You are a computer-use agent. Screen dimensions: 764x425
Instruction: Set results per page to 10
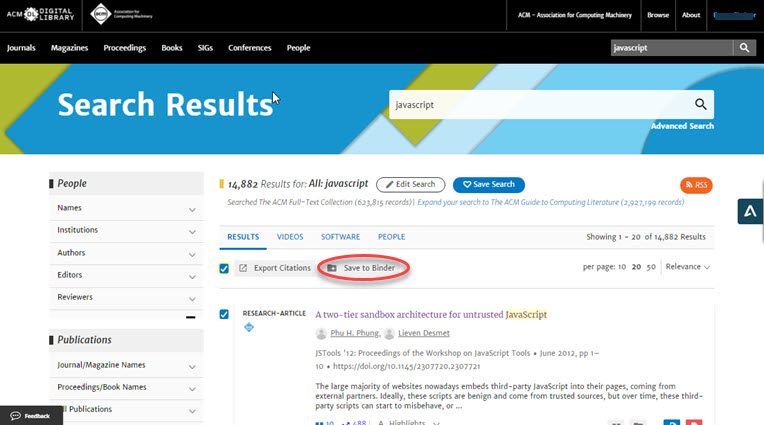[x=622, y=267]
